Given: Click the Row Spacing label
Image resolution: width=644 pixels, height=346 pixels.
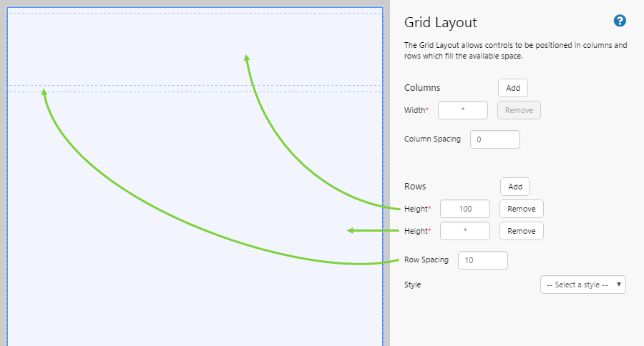Looking at the screenshot, I should pos(426,259).
